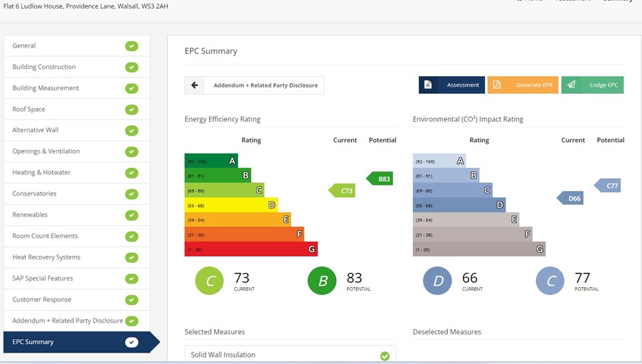Click the blue C circle potential badge
642x364 pixels.
click(x=550, y=281)
